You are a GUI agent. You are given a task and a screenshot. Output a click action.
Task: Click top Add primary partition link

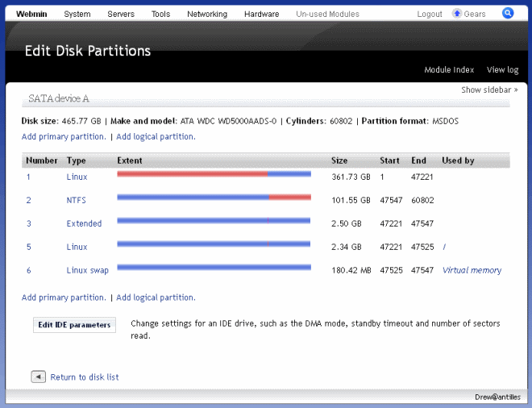click(x=63, y=137)
